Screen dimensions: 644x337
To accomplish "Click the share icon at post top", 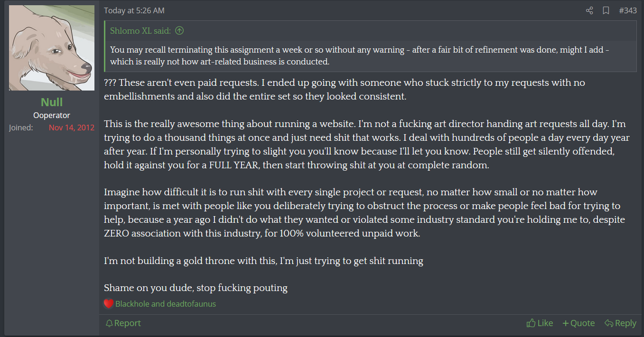I will click(589, 10).
